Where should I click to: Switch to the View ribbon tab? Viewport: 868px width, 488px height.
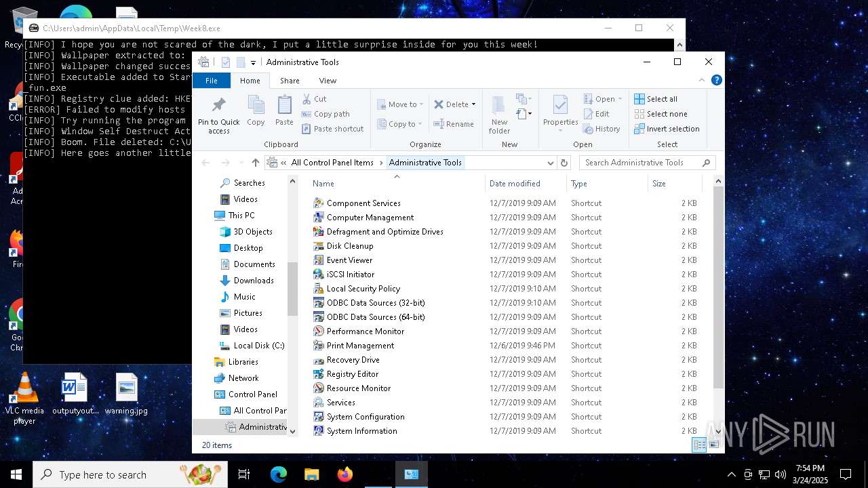click(328, 81)
